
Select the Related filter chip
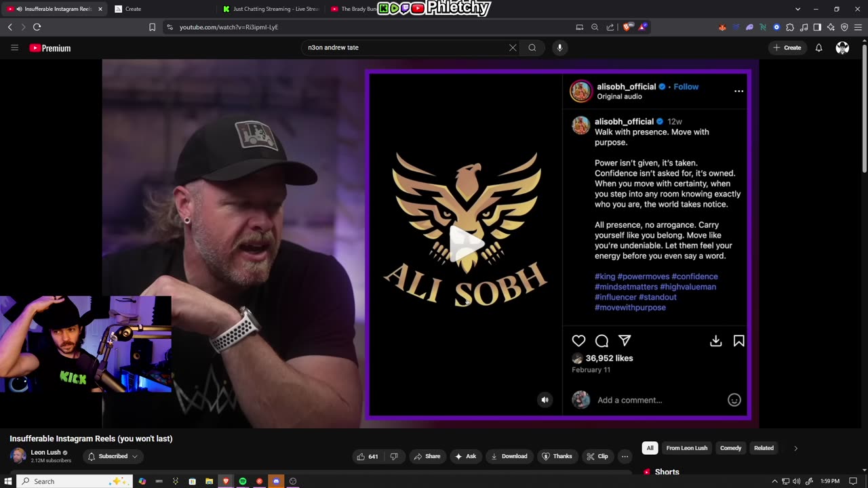point(764,448)
